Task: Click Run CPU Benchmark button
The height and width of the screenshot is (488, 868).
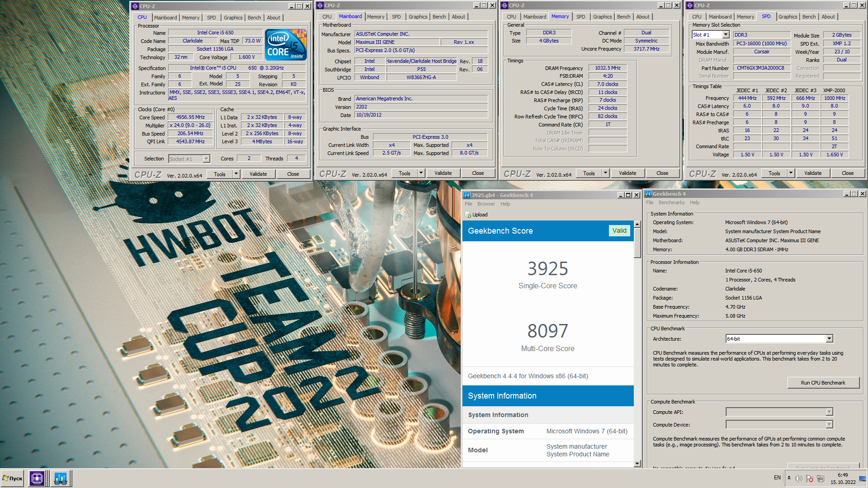Action: pos(823,383)
